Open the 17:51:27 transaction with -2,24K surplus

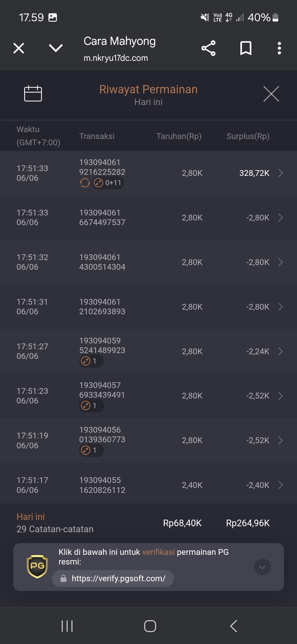point(148,351)
